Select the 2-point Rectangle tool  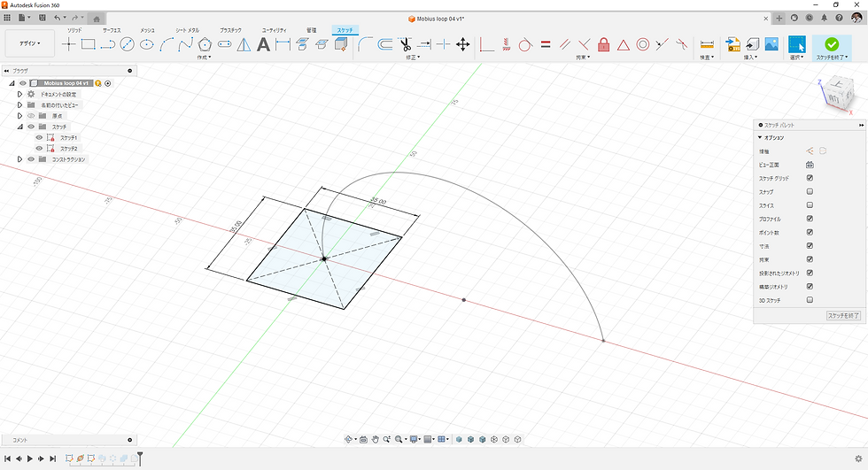(x=88, y=44)
